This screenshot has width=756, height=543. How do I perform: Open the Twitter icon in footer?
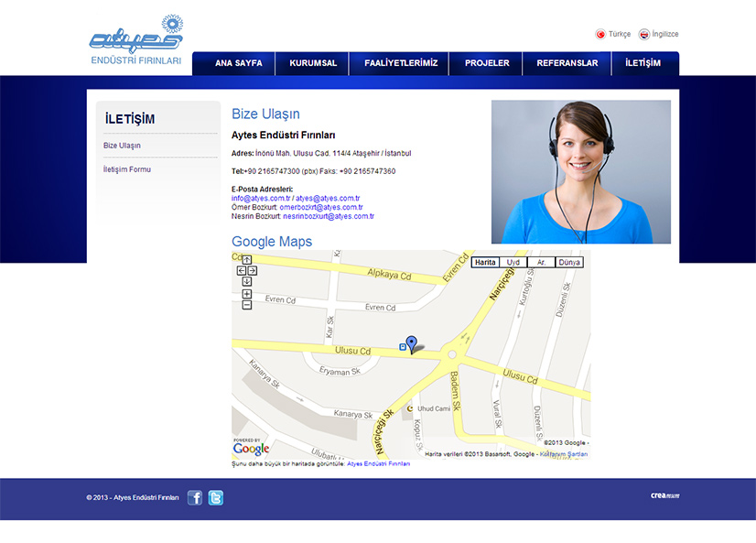pos(215,498)
